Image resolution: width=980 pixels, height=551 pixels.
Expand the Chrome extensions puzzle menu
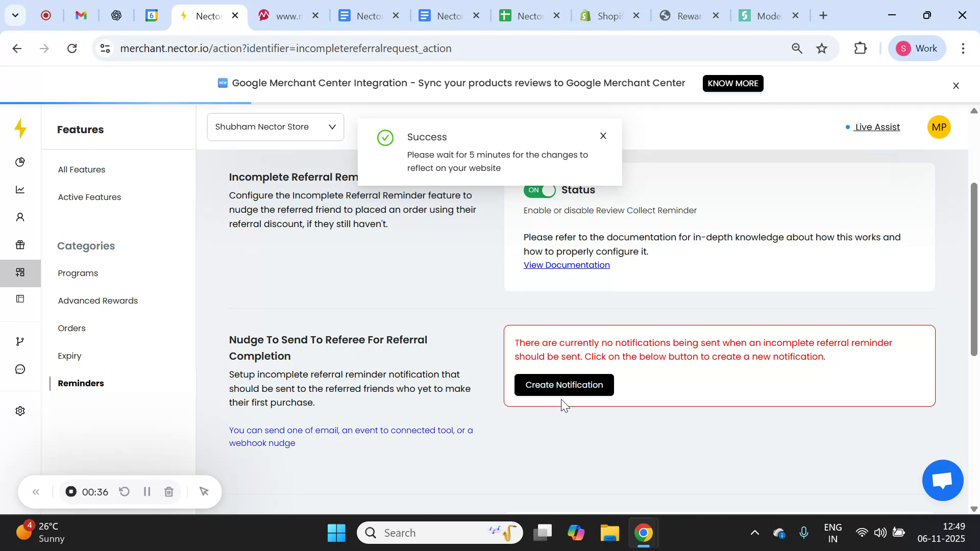point(860,48)
